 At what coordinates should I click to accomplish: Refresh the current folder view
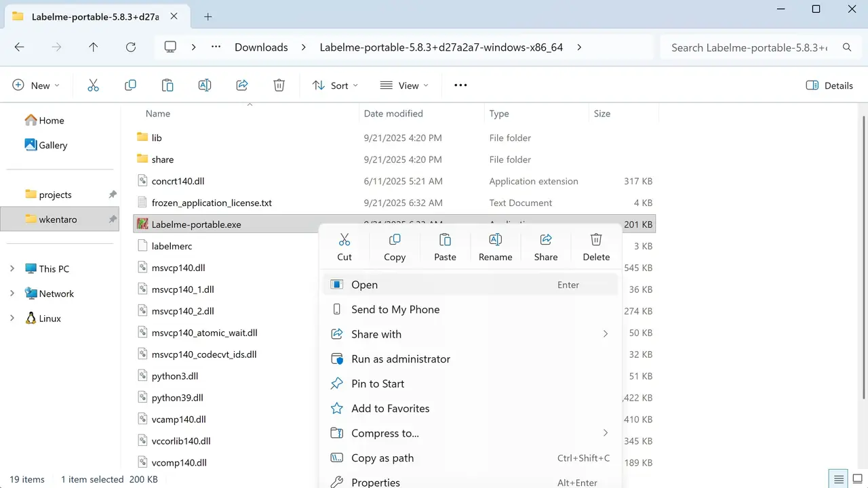131,47
